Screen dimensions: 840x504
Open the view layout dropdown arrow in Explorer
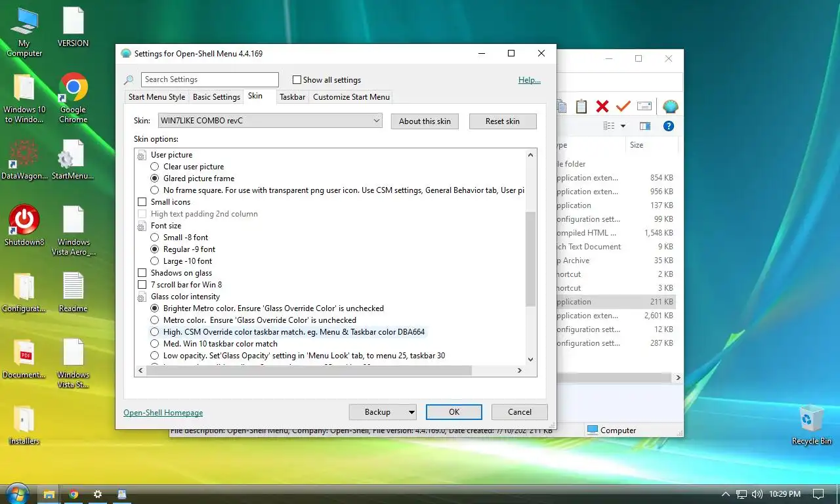(623, 126)
